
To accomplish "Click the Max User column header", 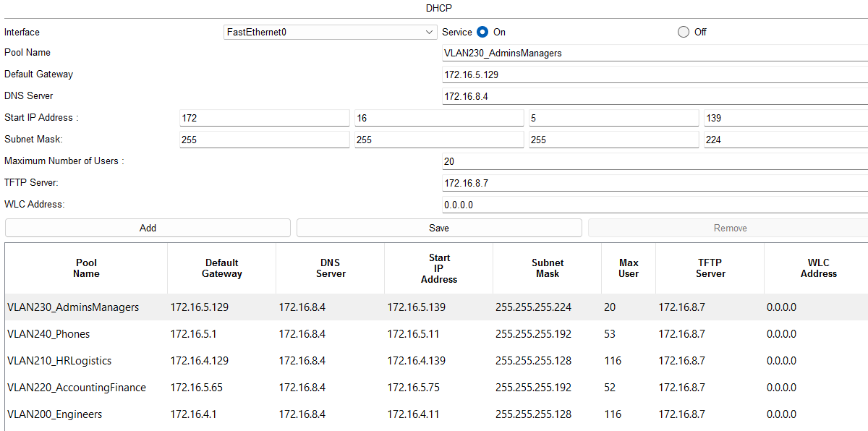I will coord(629,268).
